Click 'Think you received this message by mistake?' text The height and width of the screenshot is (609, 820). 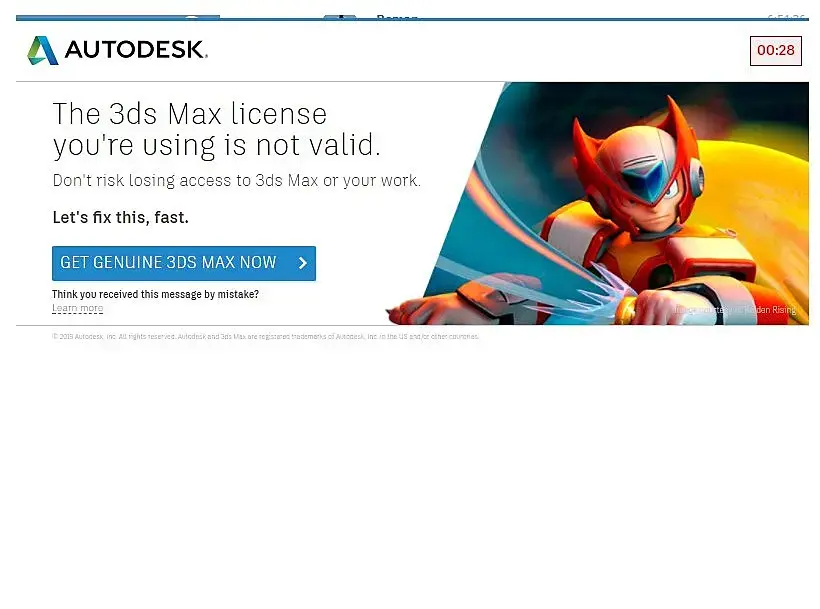point(155,294)
